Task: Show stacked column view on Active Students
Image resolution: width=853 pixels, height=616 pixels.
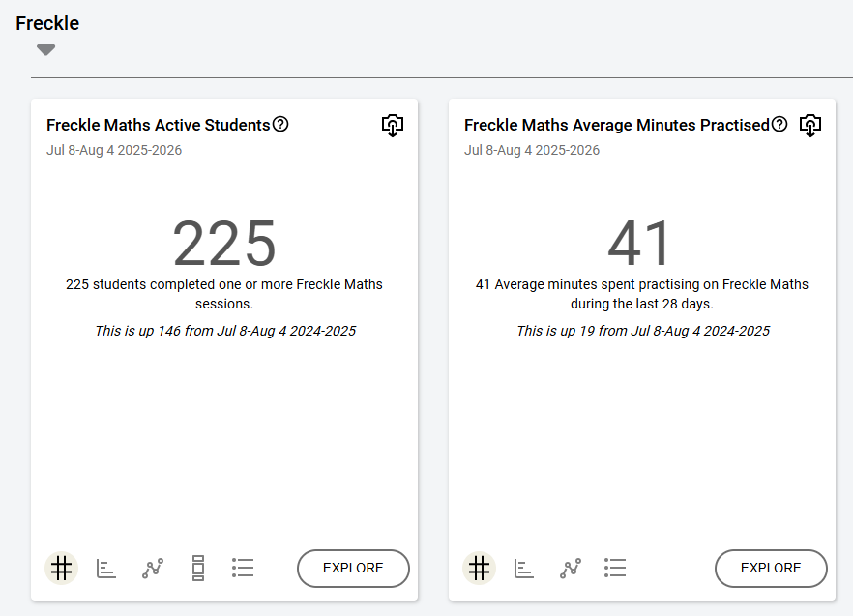Action: pos(198,568)
